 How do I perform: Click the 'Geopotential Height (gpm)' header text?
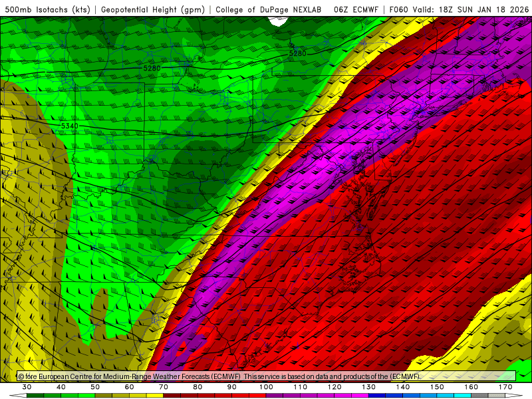153,9
